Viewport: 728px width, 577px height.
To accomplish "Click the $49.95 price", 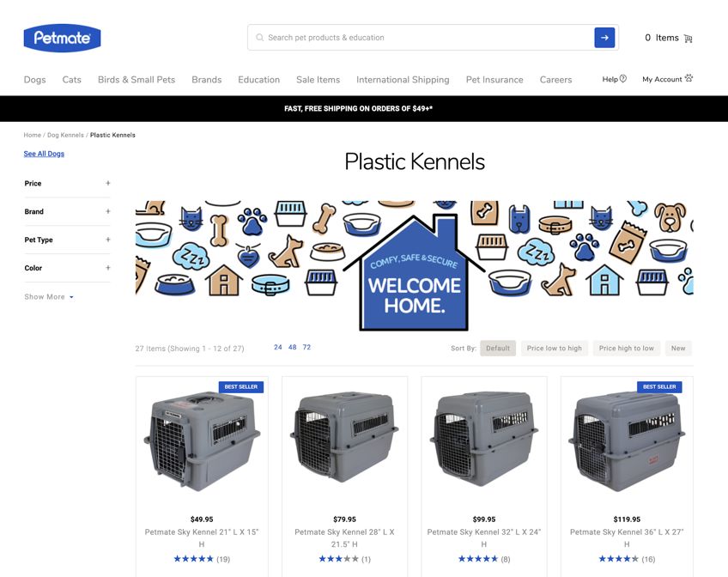I will coord(202,519).
